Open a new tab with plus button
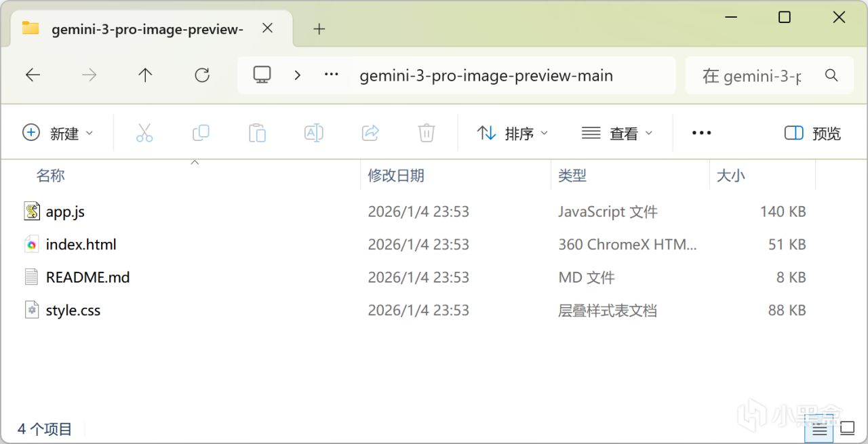Image resolution: width=868 pixels, height=444 pixels. pyautogui.click(x=319, y=28)
